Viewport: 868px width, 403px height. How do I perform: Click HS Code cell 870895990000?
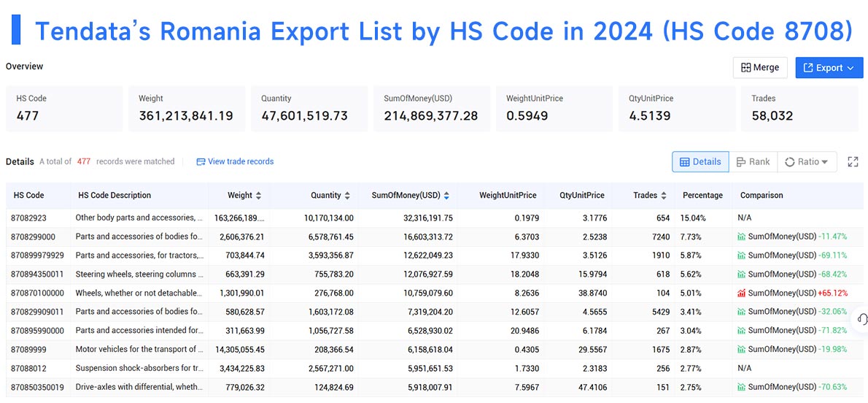38,331
